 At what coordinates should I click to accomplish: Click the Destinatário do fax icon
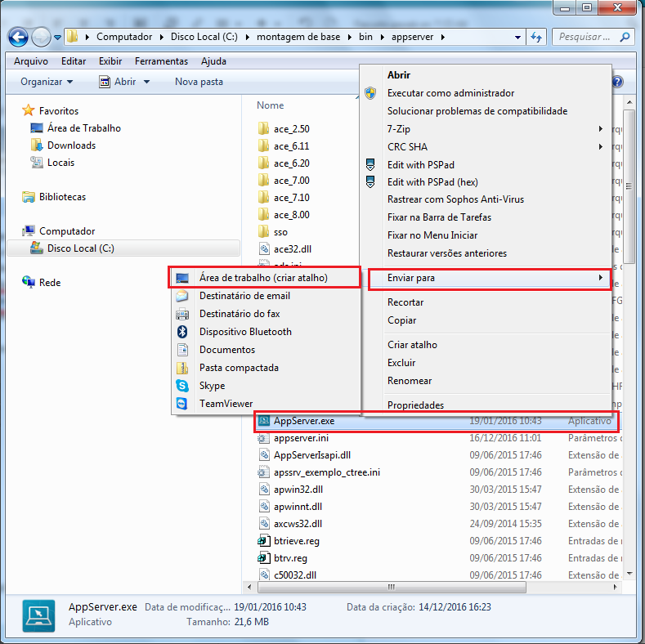coord(182,314)
